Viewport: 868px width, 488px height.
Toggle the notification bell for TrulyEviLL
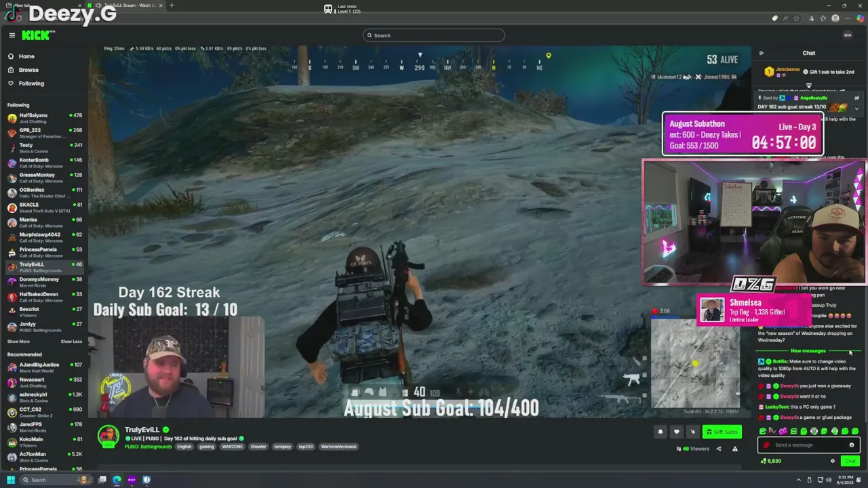pos(660,432)
